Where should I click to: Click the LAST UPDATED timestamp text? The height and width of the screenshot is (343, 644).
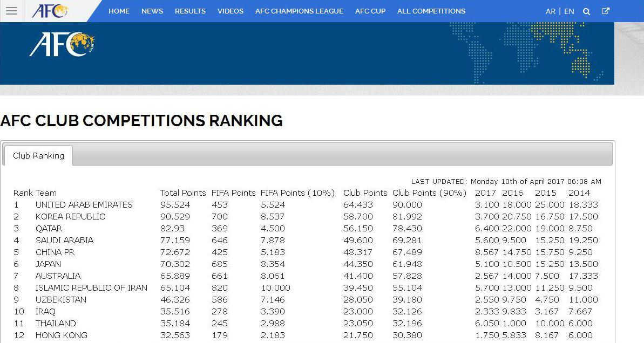tap(506, 181)
